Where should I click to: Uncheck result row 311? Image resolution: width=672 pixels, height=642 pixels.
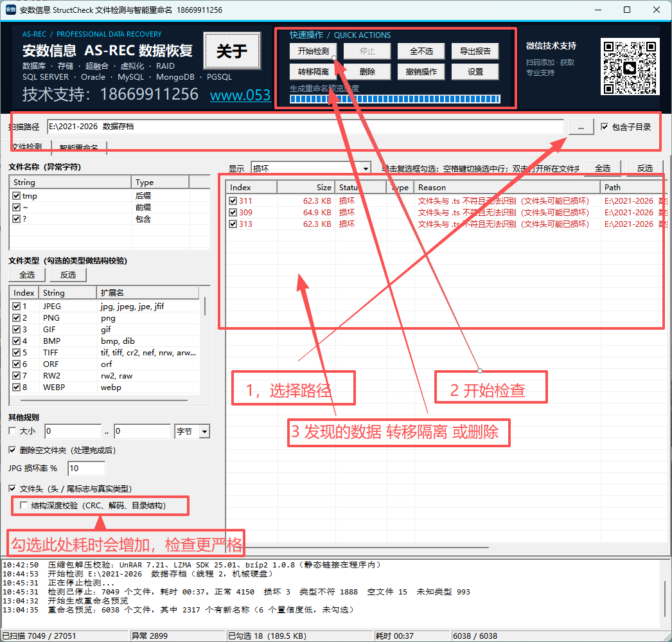coord(233,201)
